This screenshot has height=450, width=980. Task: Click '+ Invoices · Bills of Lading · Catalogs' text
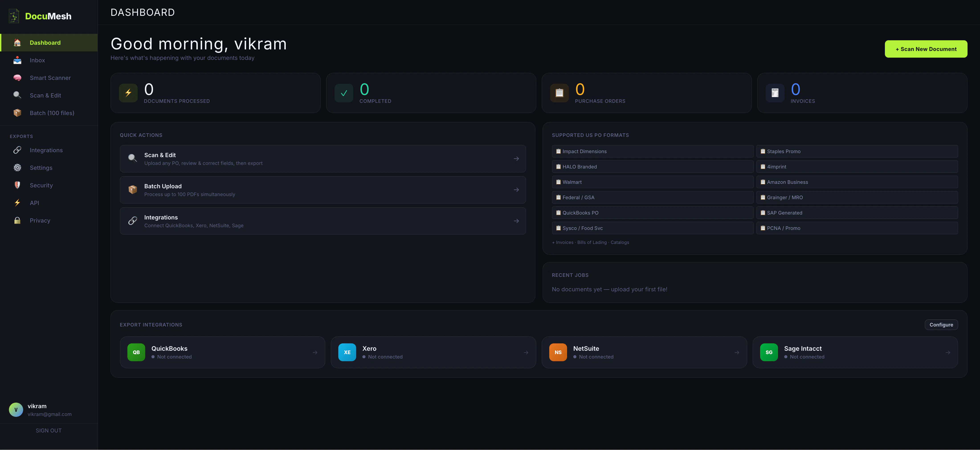[590, 243]
